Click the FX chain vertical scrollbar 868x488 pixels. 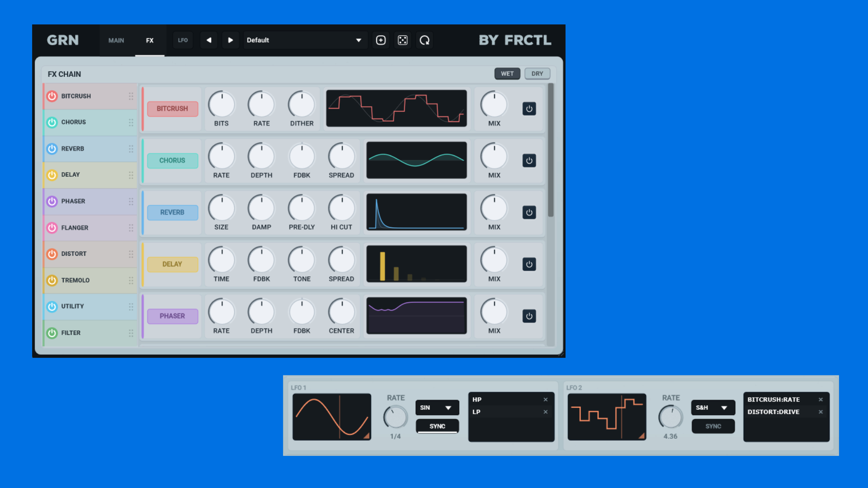point(550,149)
